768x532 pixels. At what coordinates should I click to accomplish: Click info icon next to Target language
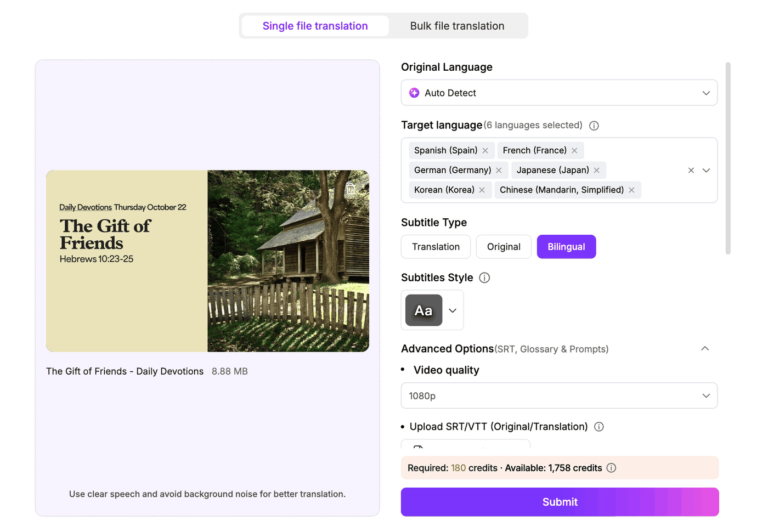594,126
